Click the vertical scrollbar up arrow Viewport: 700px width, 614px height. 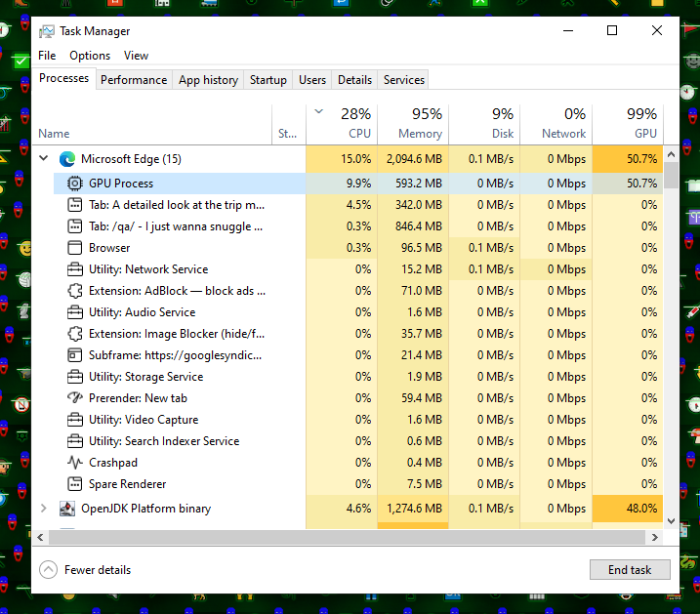point(671,154)
